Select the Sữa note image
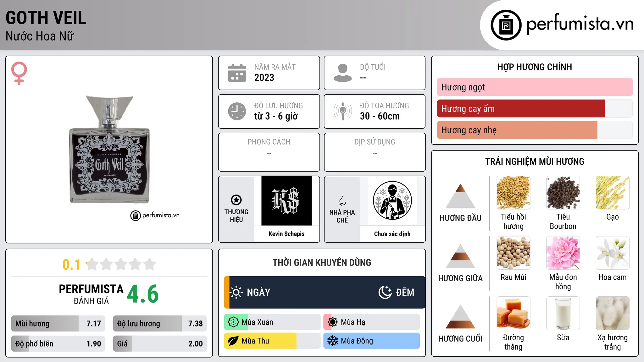644x362 pixels. click(563, 313)
